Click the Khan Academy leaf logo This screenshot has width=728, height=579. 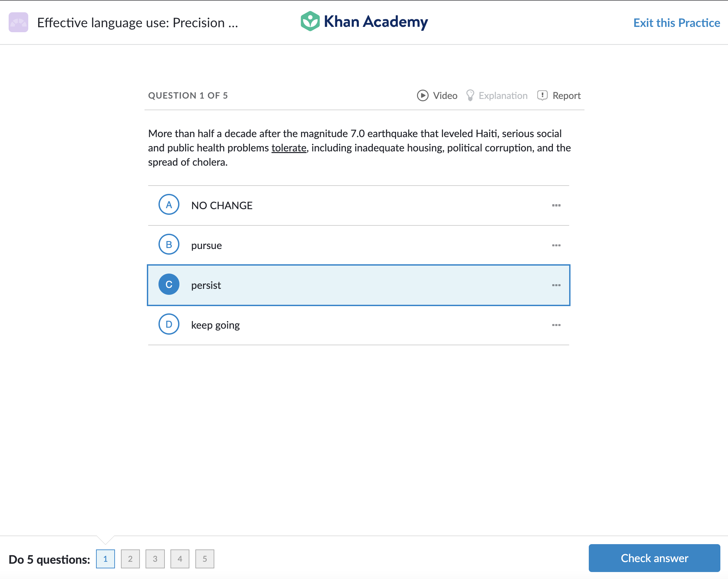pos(310,22)
